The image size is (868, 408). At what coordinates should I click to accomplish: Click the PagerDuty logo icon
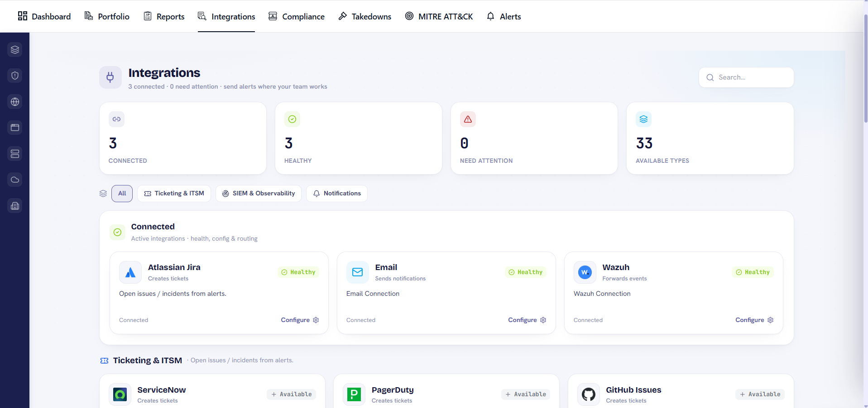(x=354, y=394)
